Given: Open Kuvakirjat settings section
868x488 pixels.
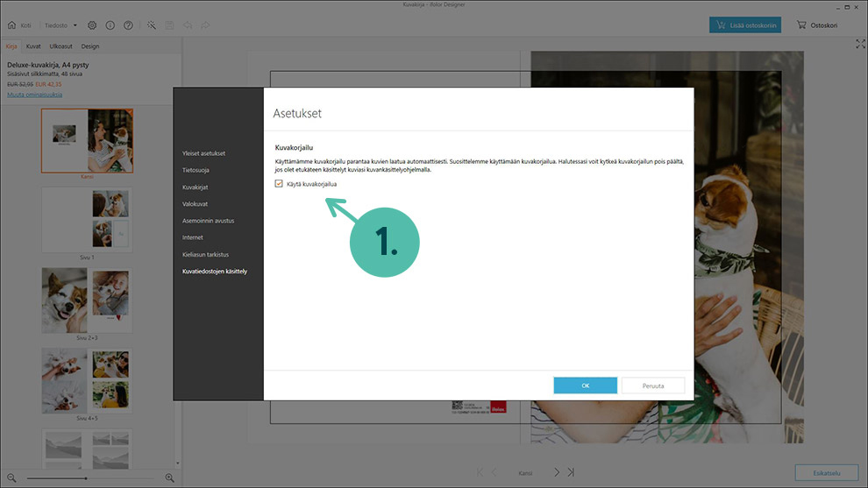Looking at the screenshot, I should [x=195, y=187].
